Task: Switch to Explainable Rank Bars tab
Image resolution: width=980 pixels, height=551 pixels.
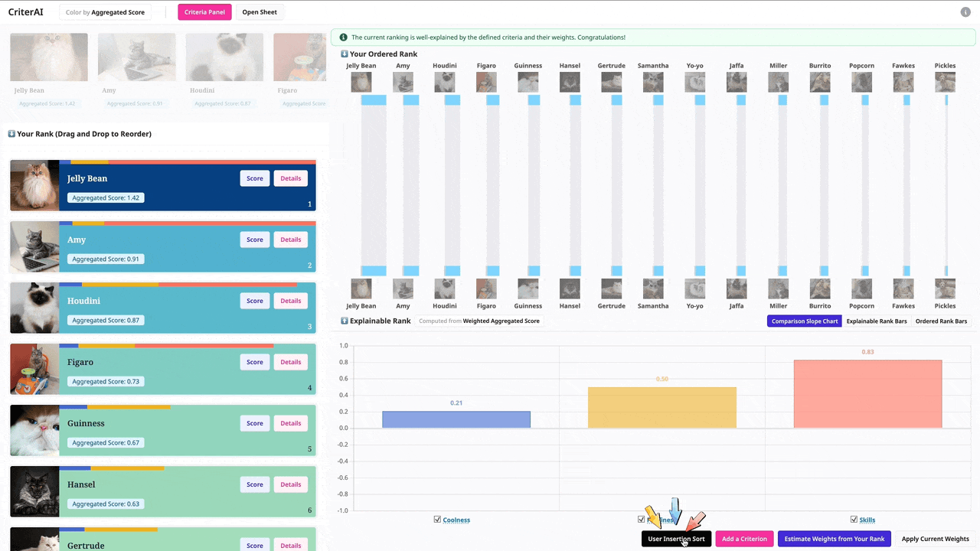Action: (876, 321)
